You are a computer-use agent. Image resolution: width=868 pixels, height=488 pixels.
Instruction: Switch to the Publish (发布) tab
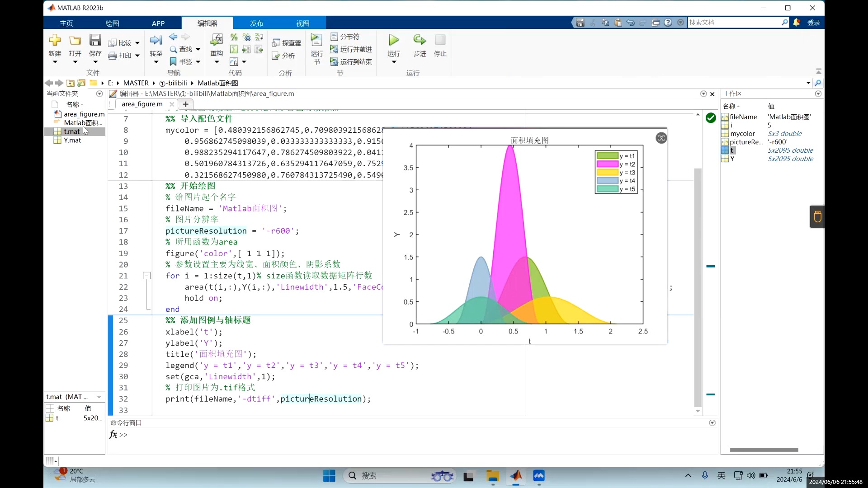point(256,23)
